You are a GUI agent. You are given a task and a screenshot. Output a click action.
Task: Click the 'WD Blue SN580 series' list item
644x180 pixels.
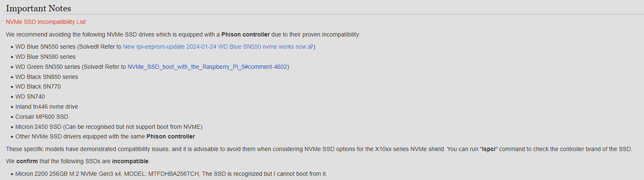45,57
